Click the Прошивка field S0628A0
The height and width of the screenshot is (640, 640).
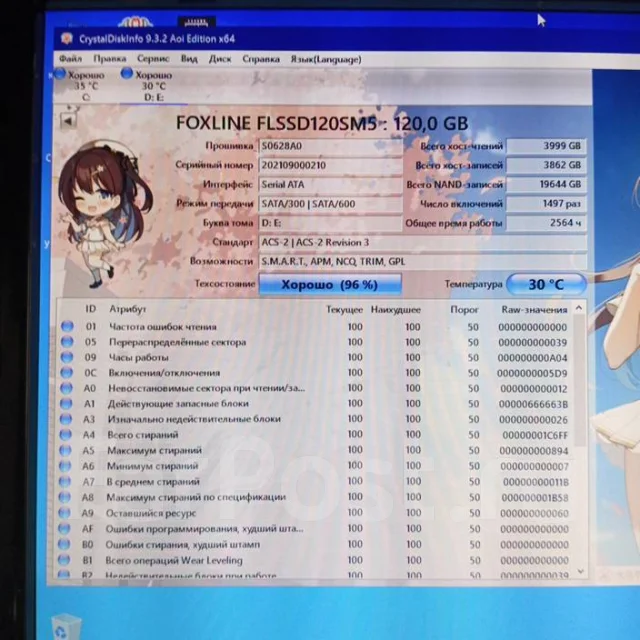[330, 146]
